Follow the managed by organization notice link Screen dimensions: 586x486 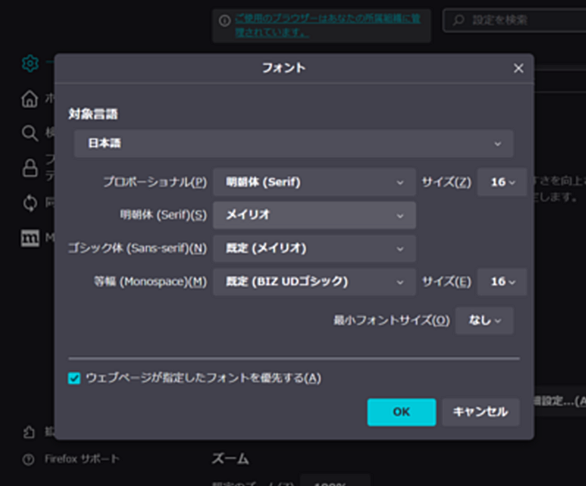coord(327,25)
